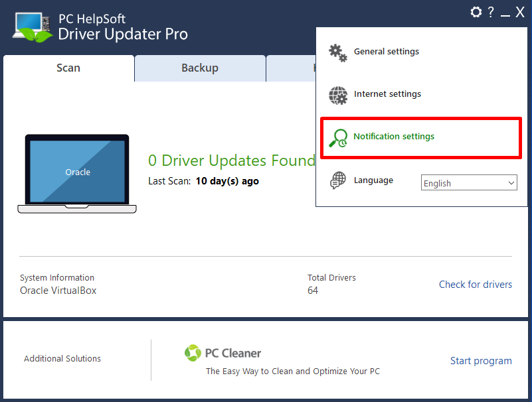Click the Start program link
This screenshot has height=402, width=532.
(481, 361)
